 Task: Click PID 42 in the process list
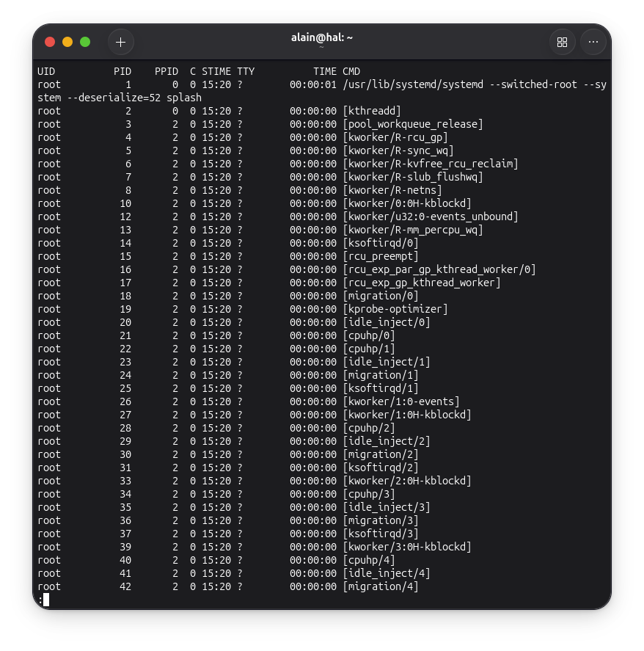click(125, 587)
